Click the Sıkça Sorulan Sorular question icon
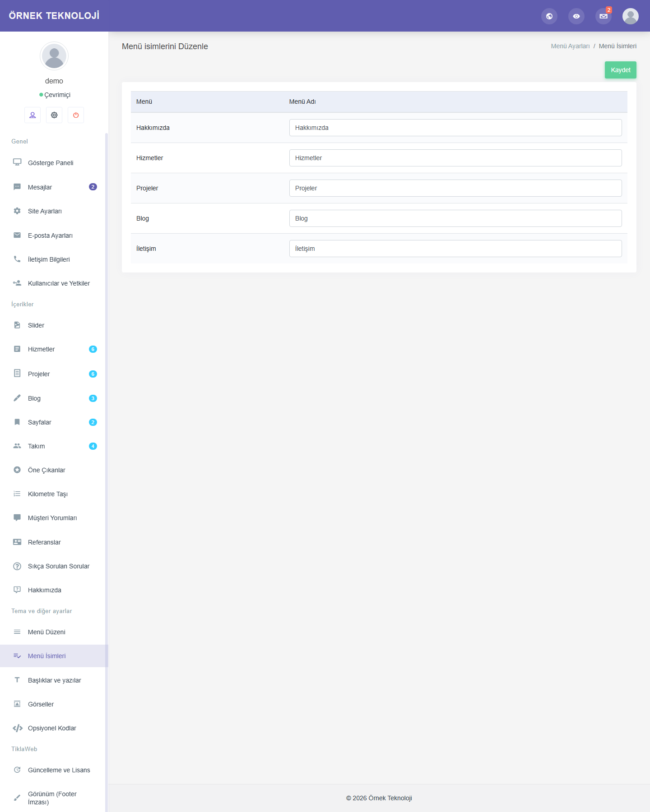650x812 pixels. pos(17,566)
